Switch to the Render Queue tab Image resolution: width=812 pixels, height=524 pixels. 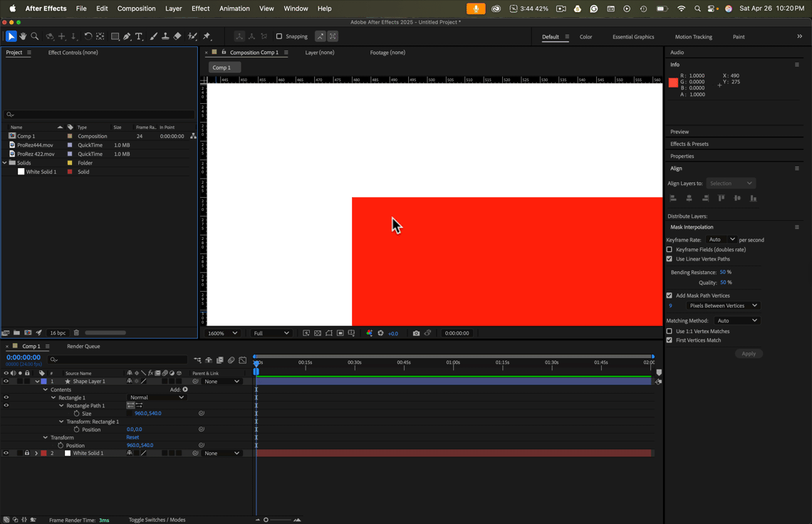point(83,347)
